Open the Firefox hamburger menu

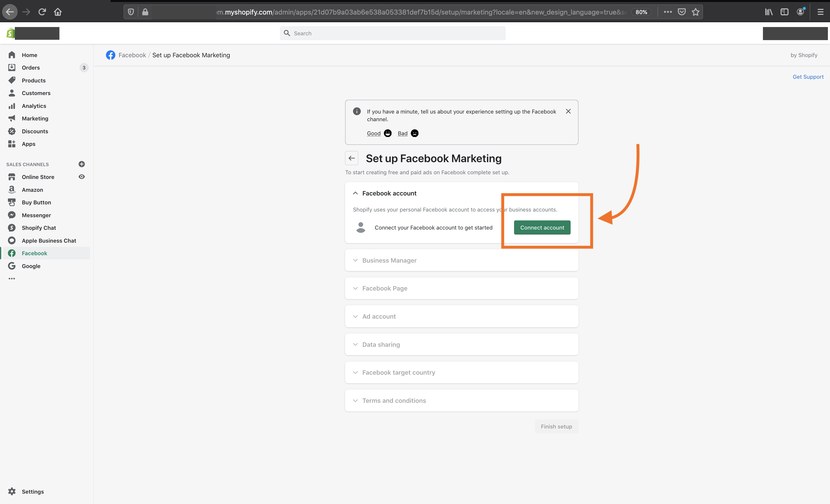coord(821,12)
